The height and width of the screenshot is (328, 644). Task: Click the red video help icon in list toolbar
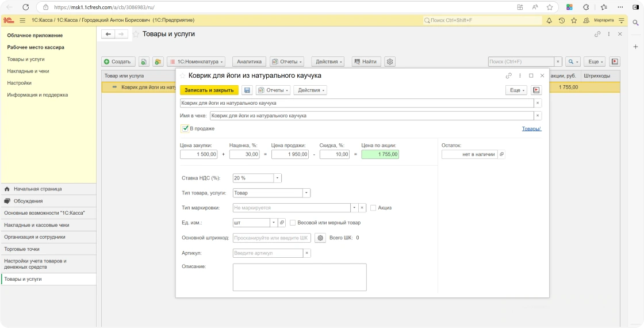tap(615, 62)
